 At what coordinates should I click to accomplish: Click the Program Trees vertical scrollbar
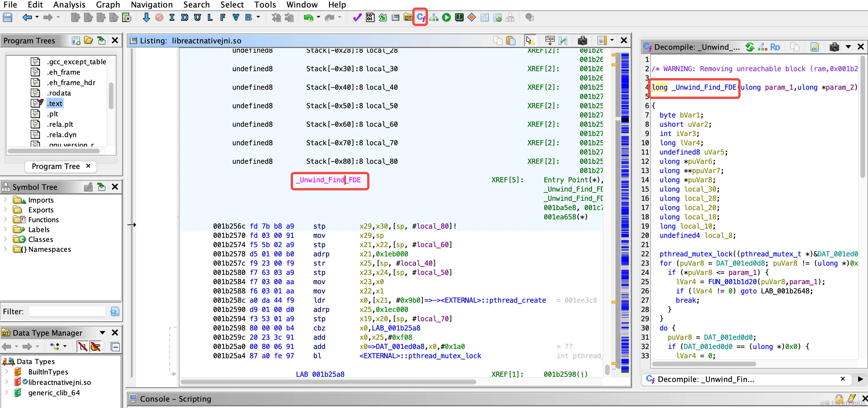pos(111,96)
